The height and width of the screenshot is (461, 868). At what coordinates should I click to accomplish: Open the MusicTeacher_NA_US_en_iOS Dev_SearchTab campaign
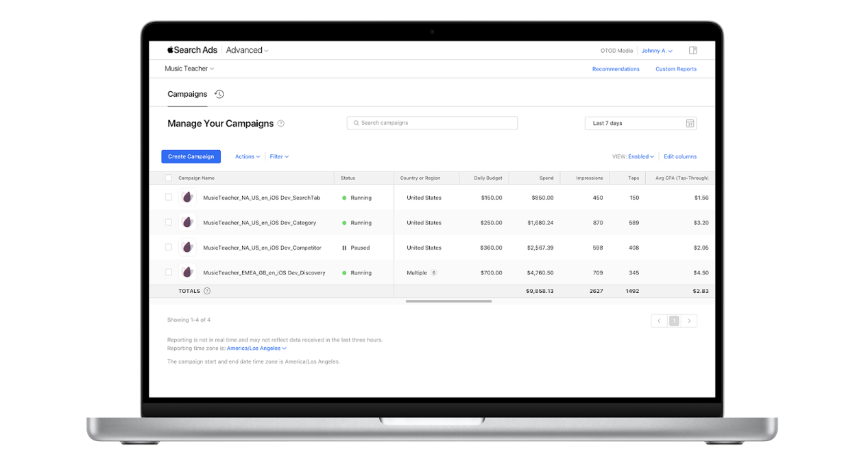[x=262, y=198]
